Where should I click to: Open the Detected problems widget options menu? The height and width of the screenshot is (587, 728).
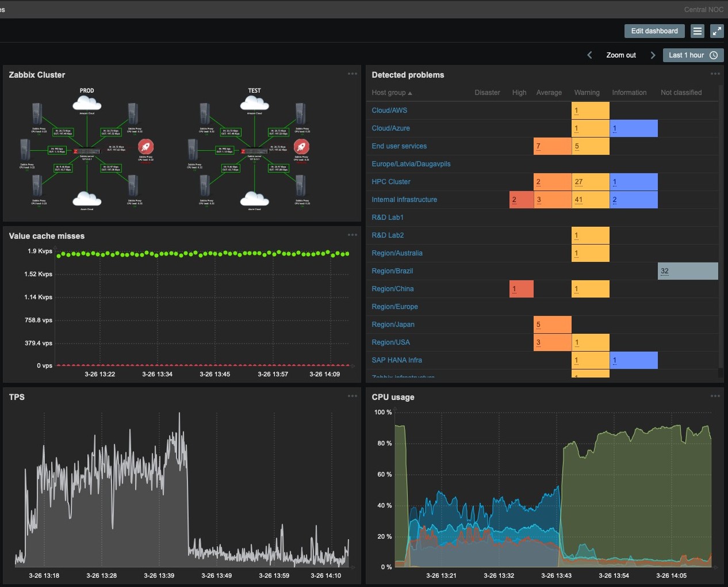tap(715, 73)
